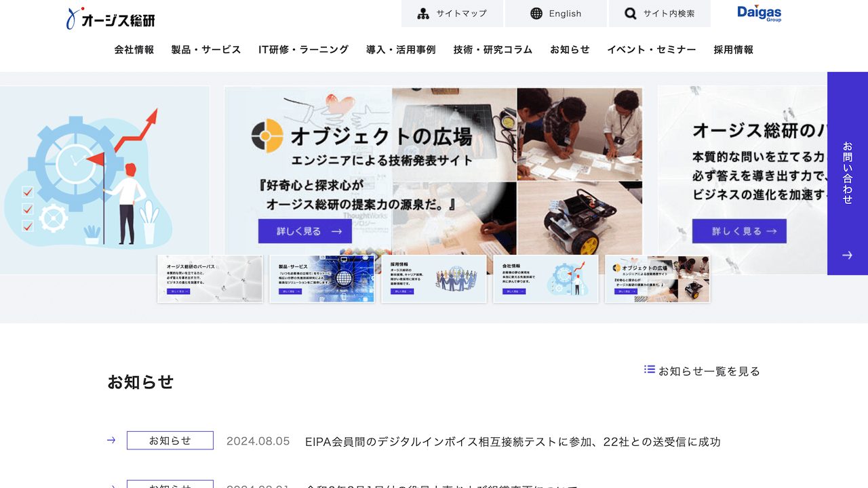
Task: Open the お知らせ一覧を見る link
Action: point(708,371)
